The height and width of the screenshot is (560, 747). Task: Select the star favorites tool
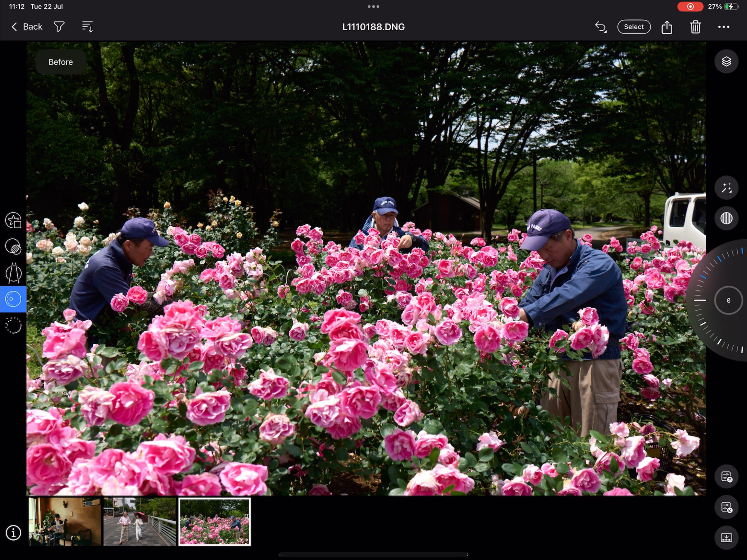coord(13,220)
